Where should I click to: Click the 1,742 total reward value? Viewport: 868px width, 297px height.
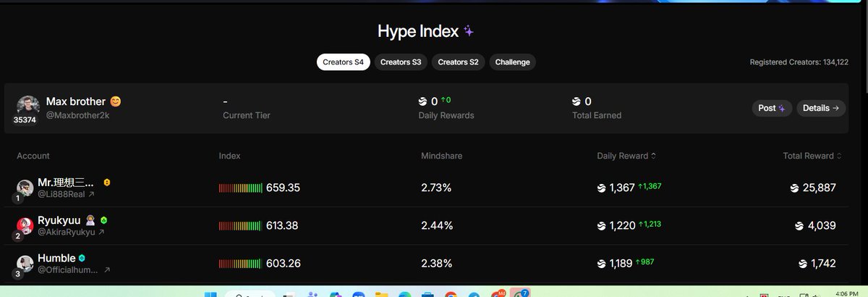coord(824,263)
